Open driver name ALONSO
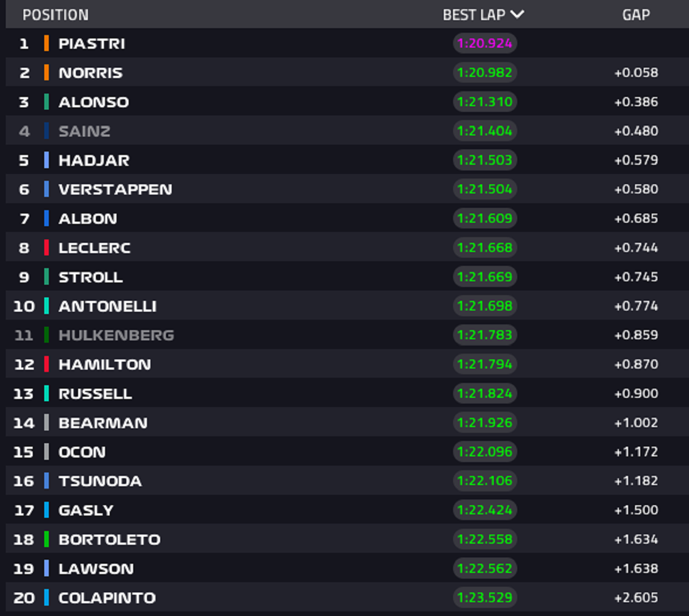Image resolution: width=689 pixels, height=616 pixels. click(94, 102)
